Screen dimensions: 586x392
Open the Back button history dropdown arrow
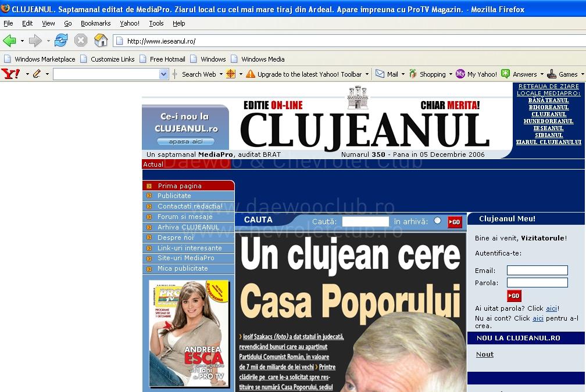[x=22, y=41]
